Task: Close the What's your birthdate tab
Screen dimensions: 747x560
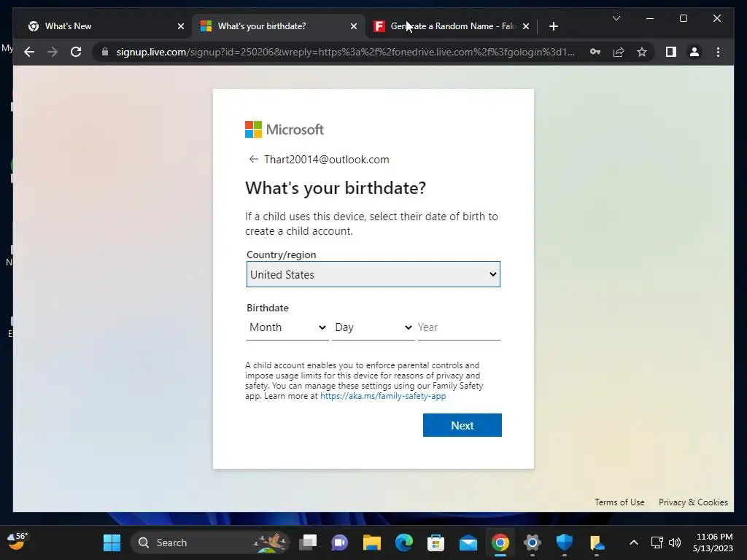Action: click(x=354, y=26)
